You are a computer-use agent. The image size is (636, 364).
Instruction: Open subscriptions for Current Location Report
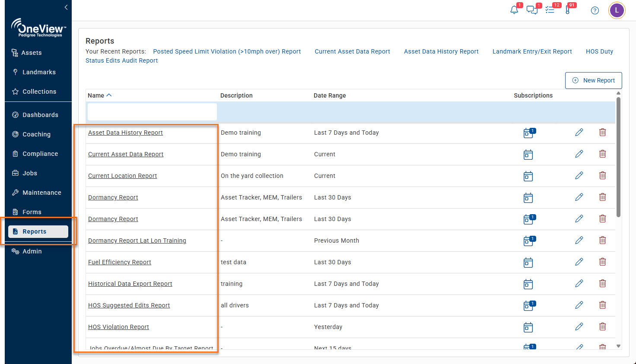click(528, 176)
